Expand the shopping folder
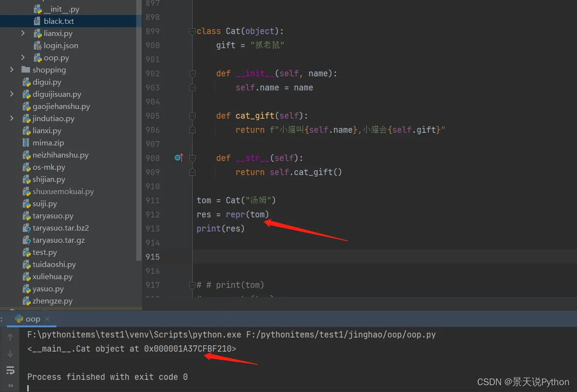This screenshot has height=392, width=577. tap(12, 70)
